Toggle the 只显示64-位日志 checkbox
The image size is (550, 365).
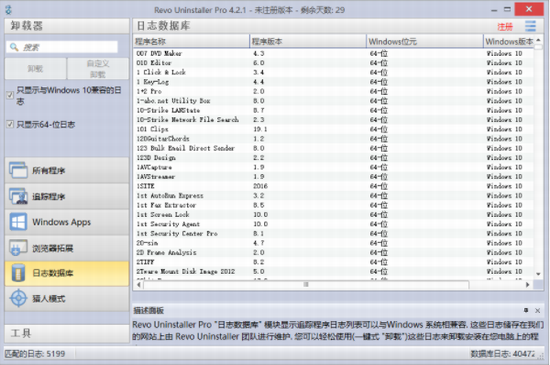[10, 124]
